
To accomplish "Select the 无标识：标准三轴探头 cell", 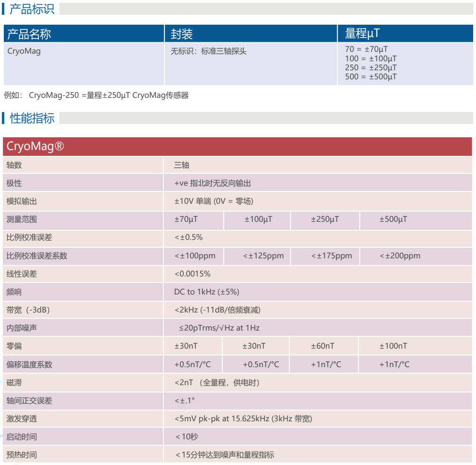I will click(x=209, y=51).
